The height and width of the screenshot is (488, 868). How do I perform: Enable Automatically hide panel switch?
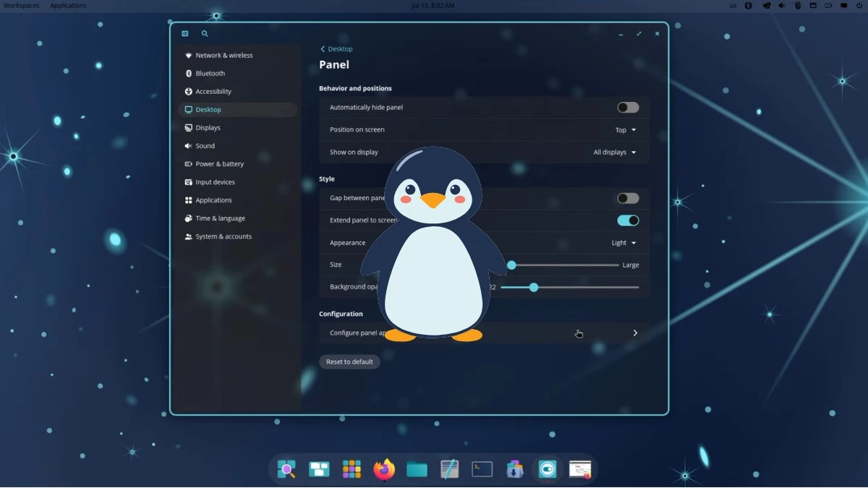(x=628, y=108)
